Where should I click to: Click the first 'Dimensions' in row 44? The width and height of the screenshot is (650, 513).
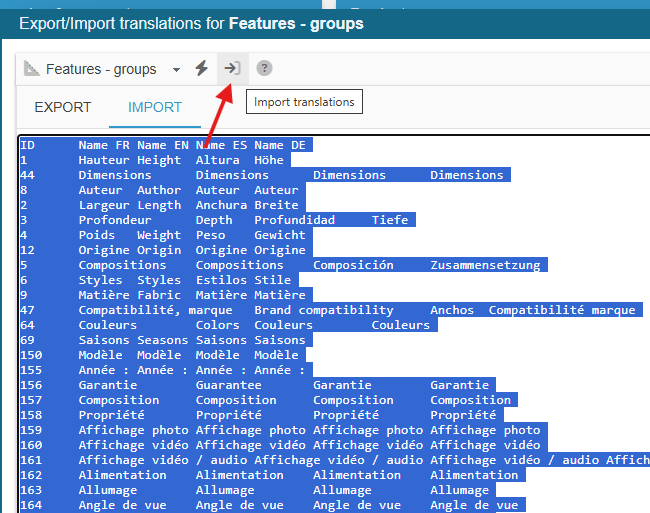[115, 175]
